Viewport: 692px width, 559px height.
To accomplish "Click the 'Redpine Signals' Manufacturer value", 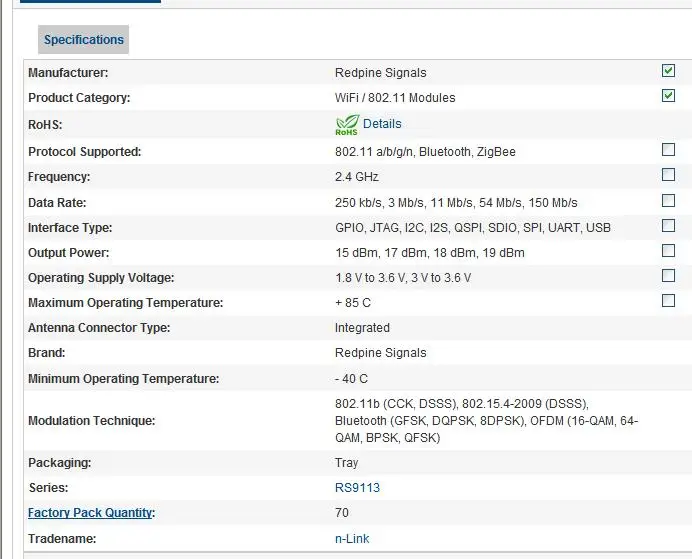I will [x=380, y=73].
